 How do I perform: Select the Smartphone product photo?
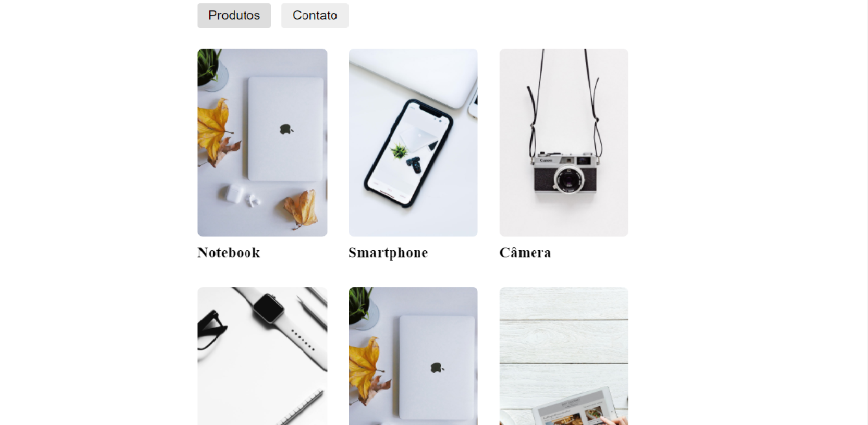413,142
